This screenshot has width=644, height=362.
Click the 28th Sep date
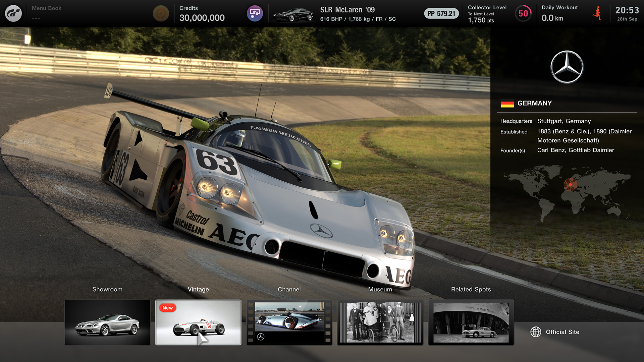coord(627,19)
